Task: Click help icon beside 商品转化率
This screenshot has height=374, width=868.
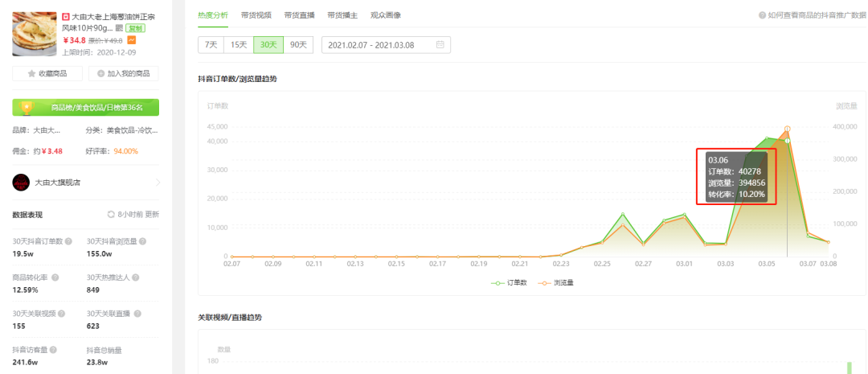Action: [55, 277]
